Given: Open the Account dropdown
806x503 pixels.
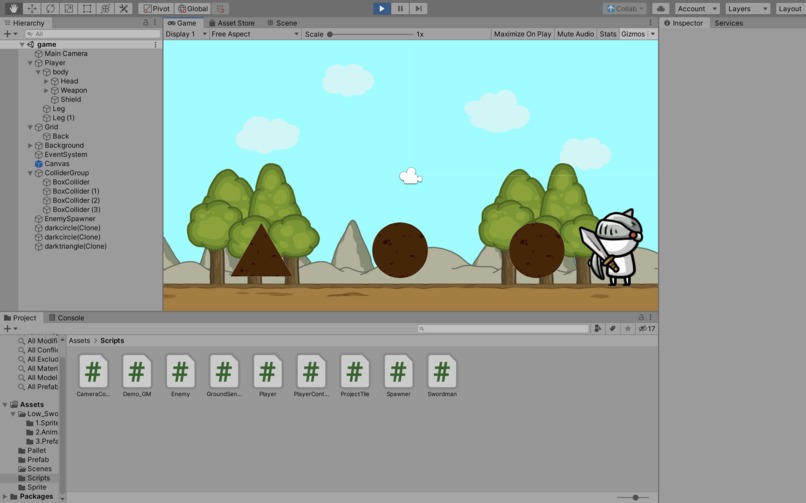Looking at the screenshot, I should pyautogui.click(x=697, y=8).
